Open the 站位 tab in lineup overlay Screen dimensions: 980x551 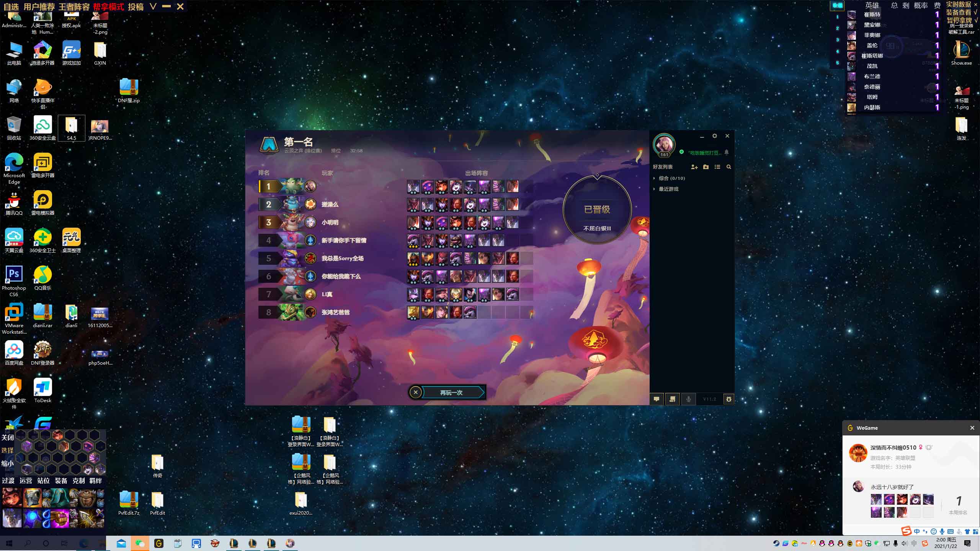coord(43,481)
